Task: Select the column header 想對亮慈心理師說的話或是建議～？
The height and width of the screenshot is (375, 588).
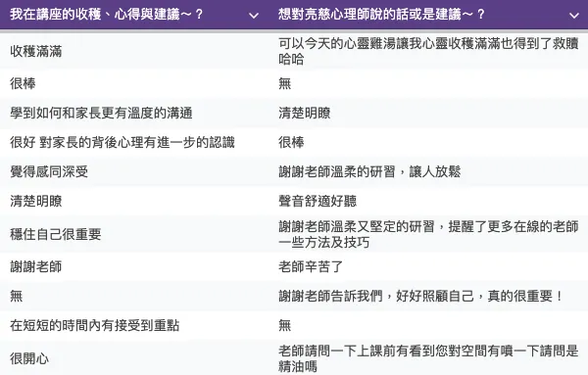Action: pyautogui.click(x=428, y=15)
